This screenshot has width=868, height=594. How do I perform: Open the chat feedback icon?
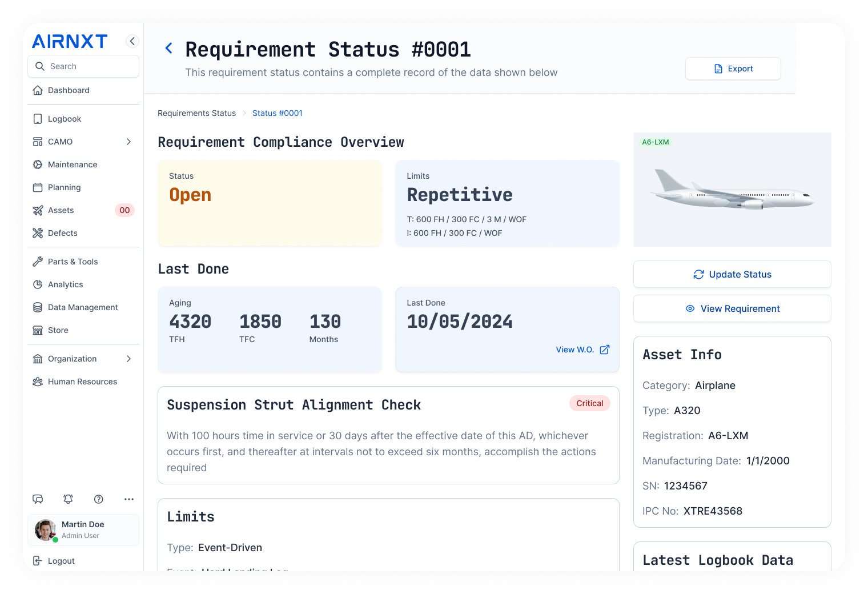(x=38, y=499)
